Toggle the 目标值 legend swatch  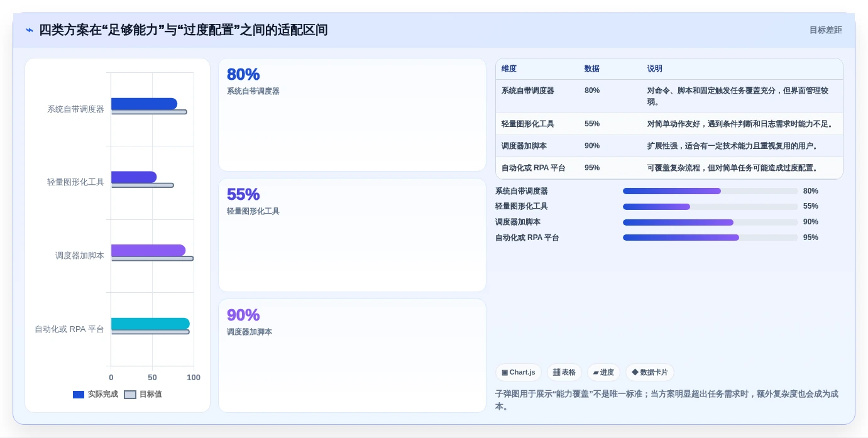point(130,395)
